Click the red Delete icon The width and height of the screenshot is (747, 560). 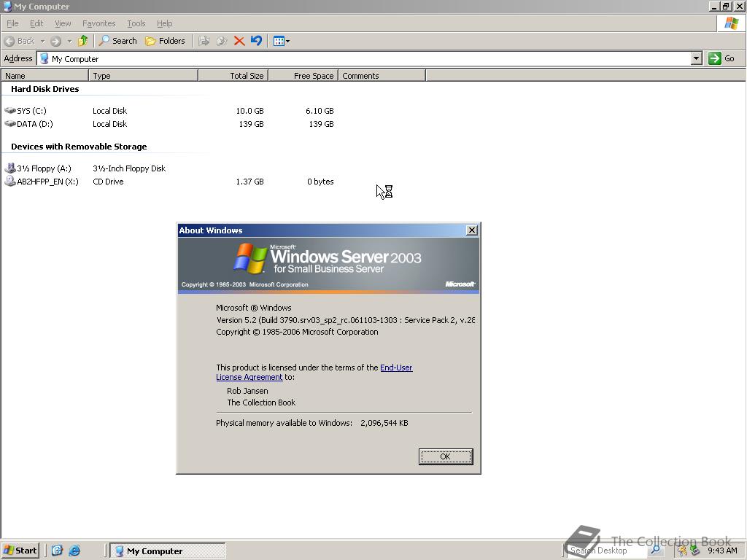pyautogui.click(x=239, y=41)
